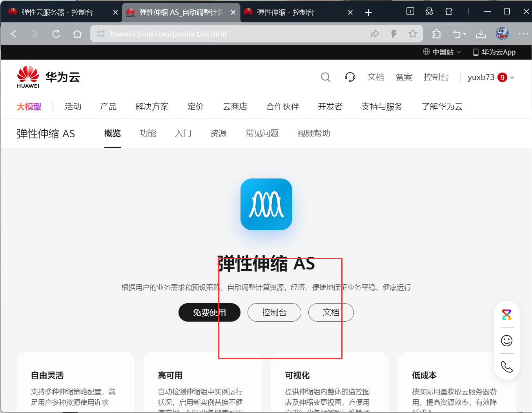Open 备案 link in top header
The width and height of the screenshot is (532, 413).
pos(404,77)
